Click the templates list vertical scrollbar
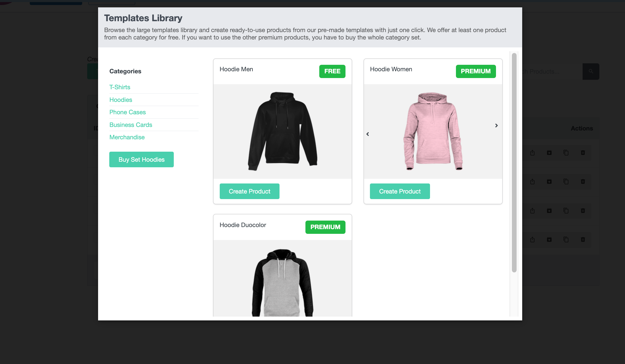 [x=514, y=163]
